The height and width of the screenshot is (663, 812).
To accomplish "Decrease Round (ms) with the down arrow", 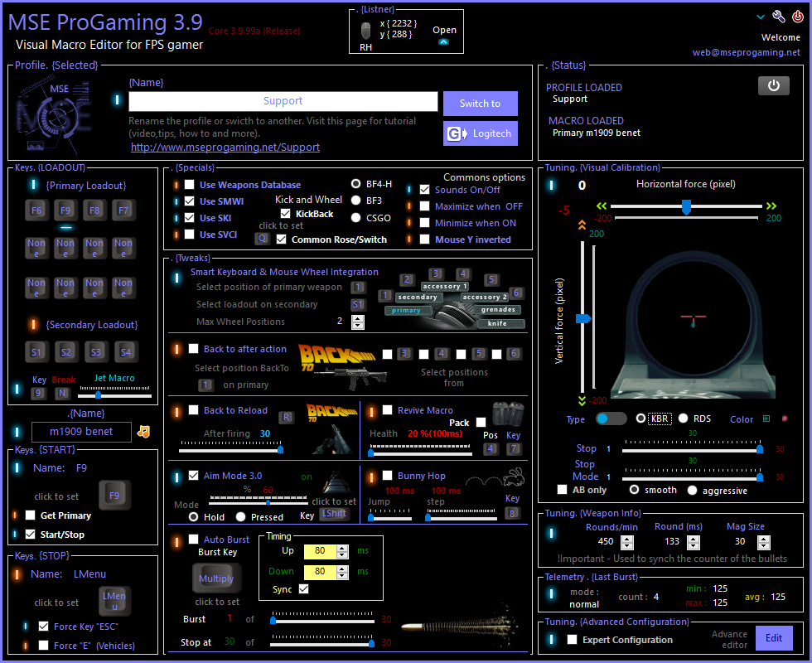I will (694, 546).
